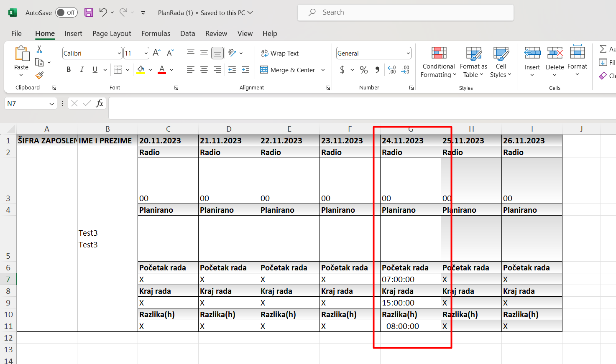Toggle Bold formatting
616x364 pixels.
pyautogui.click(x=69, y=70)
